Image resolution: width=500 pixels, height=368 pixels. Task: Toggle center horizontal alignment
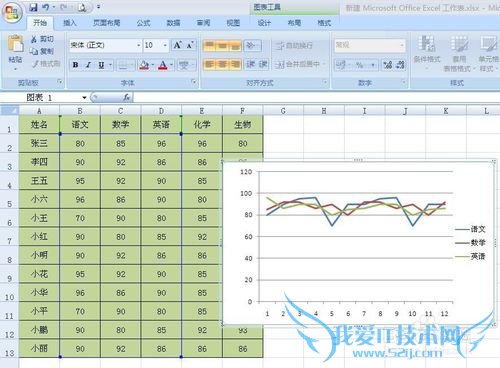point(222,64)
